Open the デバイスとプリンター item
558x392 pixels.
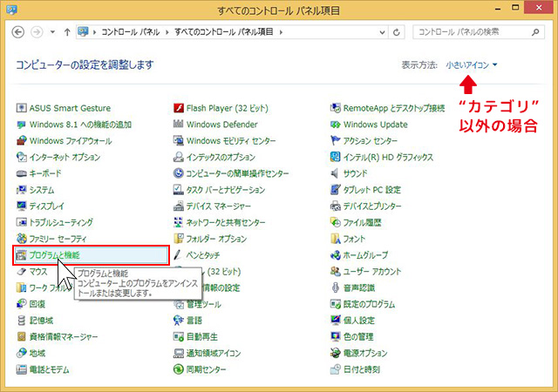(372, 206)
